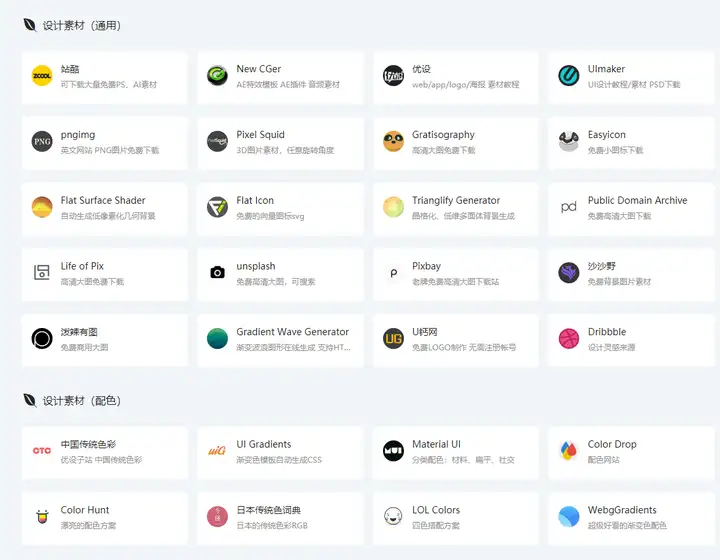720x560 pixels.
Task: Click the description 日本的传统色彩RGB
Action: click(x=272, y=526)
